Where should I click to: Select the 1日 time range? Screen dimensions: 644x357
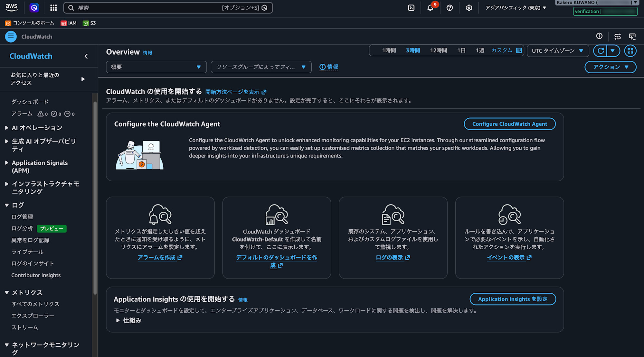point(461,50)
